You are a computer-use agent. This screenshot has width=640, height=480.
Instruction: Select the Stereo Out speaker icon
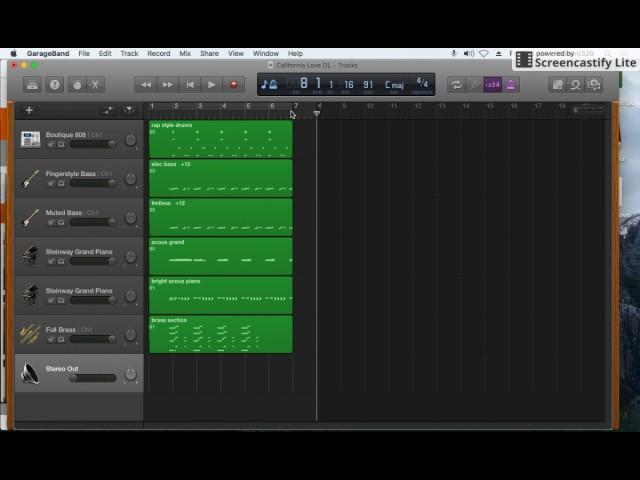coord(31,373)
